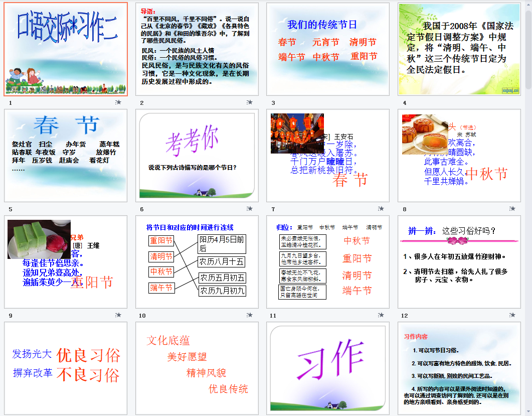Viewport: 532px width, 416px height.
Task: Select the 2008 holiday regulation slide
Action: pos(459,49)
